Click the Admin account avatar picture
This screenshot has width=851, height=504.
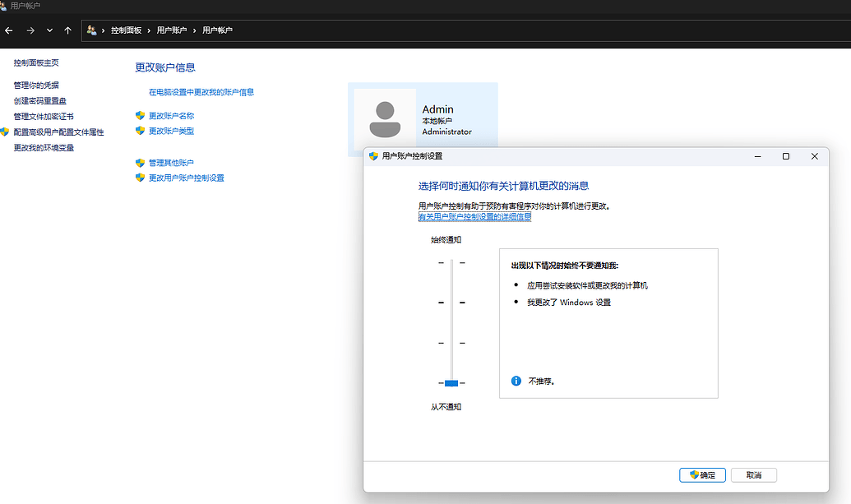(385, 119)
